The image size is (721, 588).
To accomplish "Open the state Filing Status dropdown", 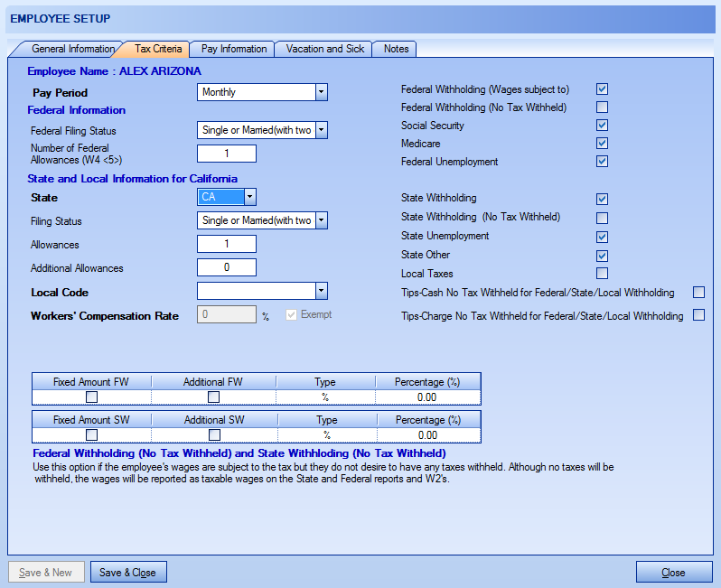I will tap(321, 221).
